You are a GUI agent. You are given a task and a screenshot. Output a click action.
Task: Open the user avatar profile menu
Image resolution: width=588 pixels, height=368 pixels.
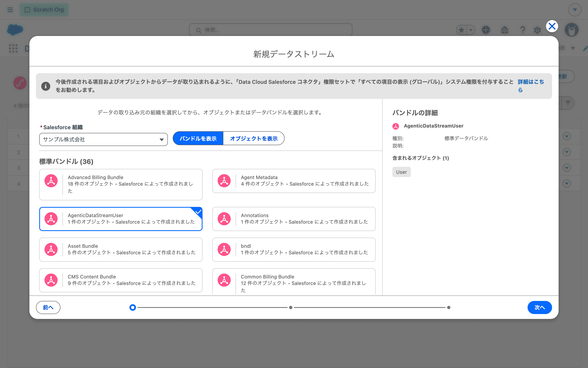click(571, 30)
